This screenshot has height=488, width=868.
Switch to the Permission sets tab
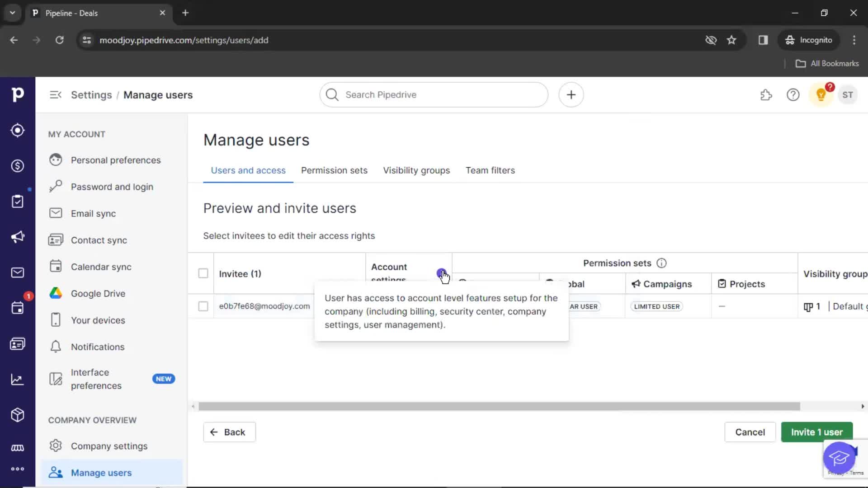pos(334,170)
